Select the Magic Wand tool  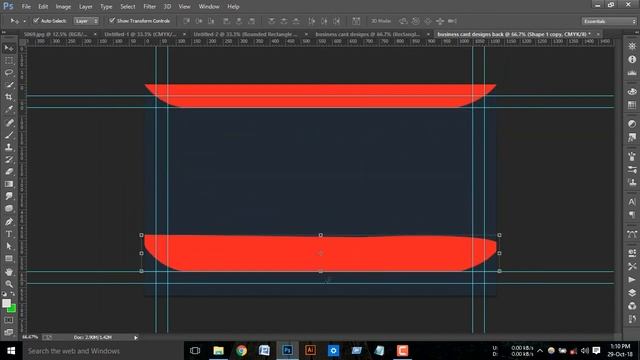click(x=9, y=85)
